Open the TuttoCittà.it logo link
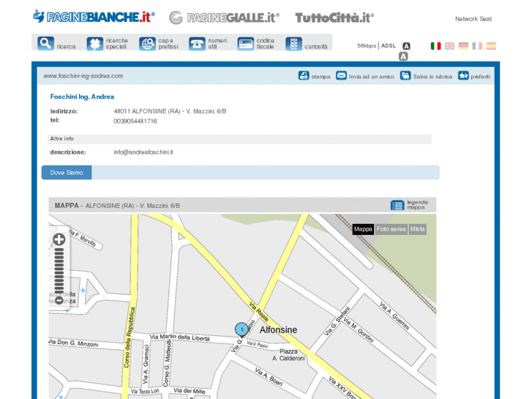This screenshot has height=399, width=532. (334, 18)
